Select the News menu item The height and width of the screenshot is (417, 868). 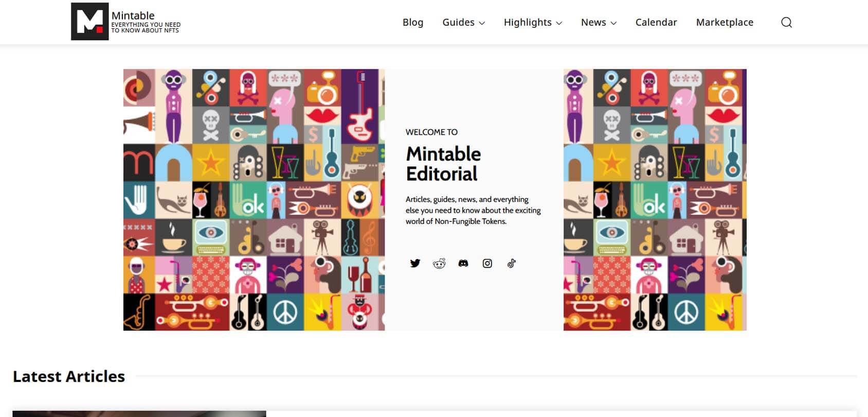593,22
